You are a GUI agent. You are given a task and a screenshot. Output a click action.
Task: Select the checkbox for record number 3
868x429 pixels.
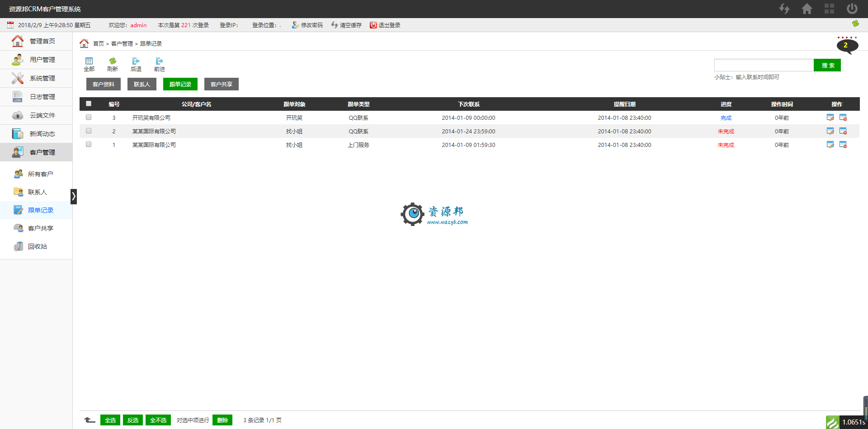pyautogui.click(x=89, y=117)
